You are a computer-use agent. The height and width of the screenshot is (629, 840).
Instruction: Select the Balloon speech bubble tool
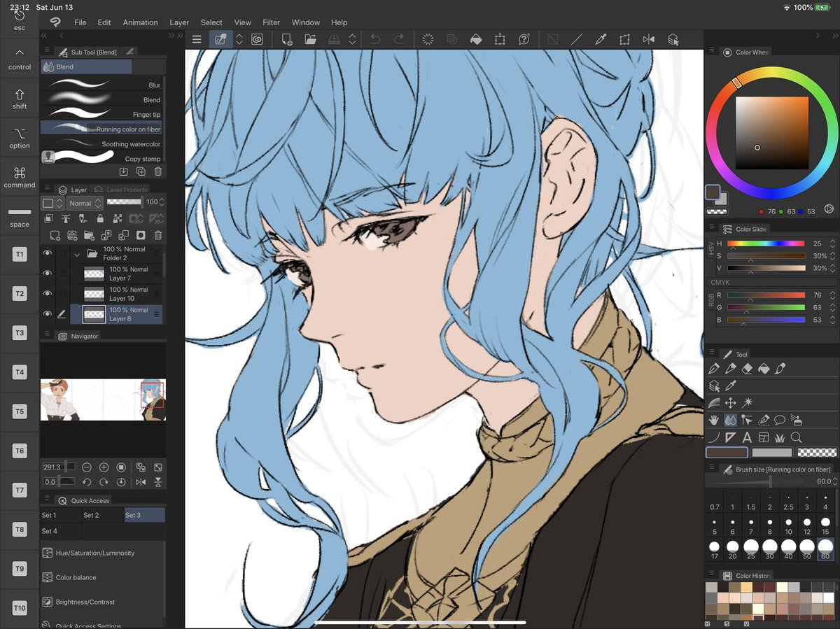pos(780,420)
